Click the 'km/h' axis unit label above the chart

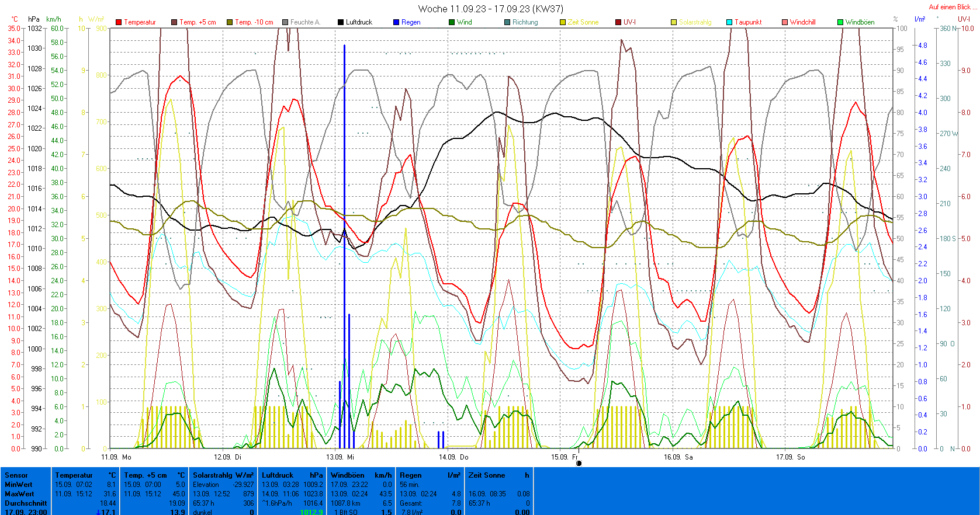53,19
